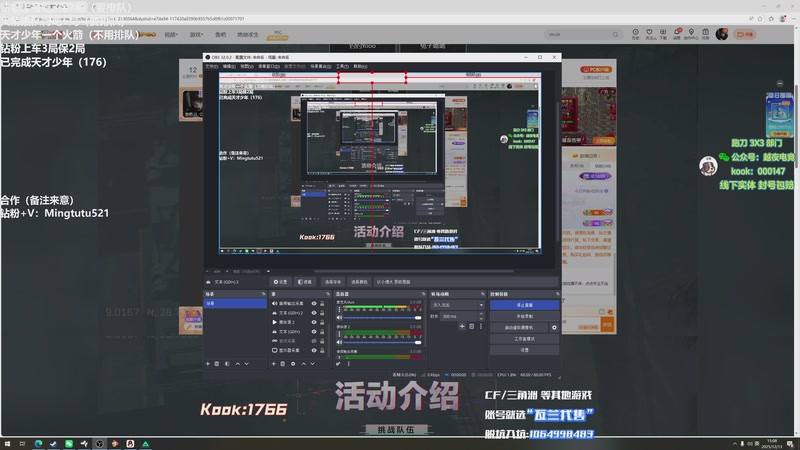Open the 文件(F) menu in OBS
The height and width of the screenshot is (450, 800).
point(212,66)
